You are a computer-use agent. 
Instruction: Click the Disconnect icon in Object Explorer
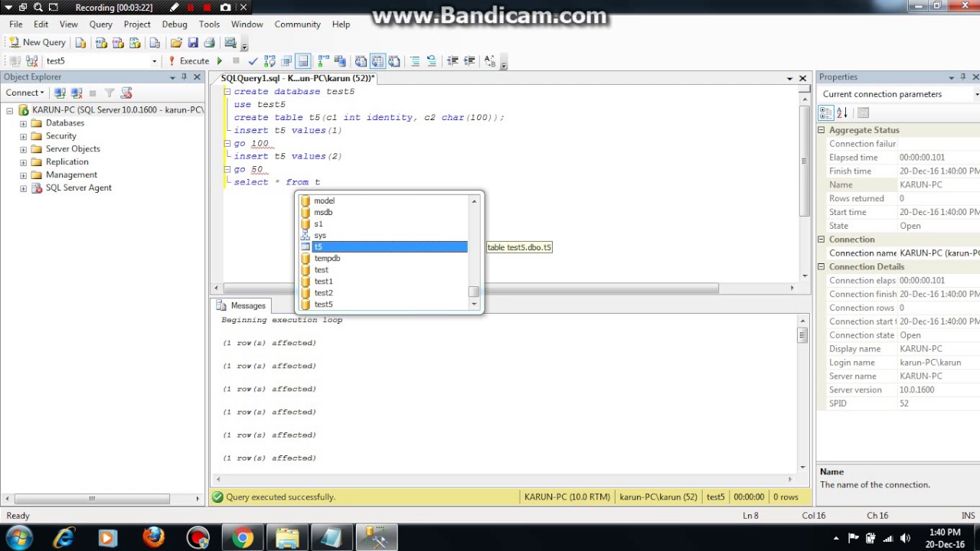click(77, 93)
